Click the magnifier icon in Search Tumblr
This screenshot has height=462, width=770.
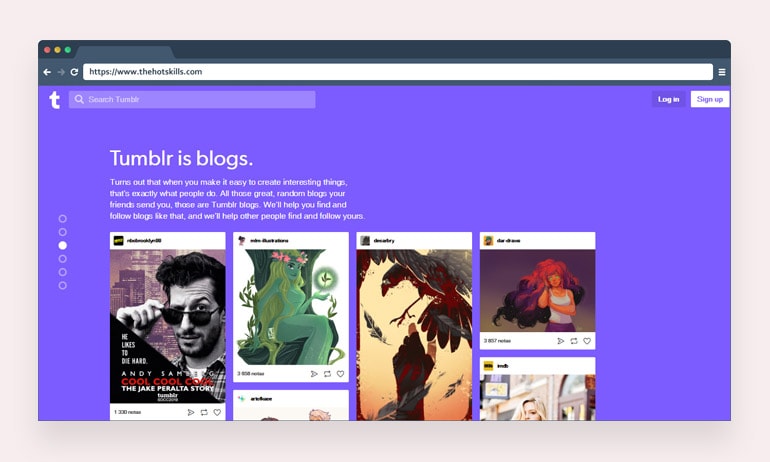pyautogui.click(x=79, y=99)
